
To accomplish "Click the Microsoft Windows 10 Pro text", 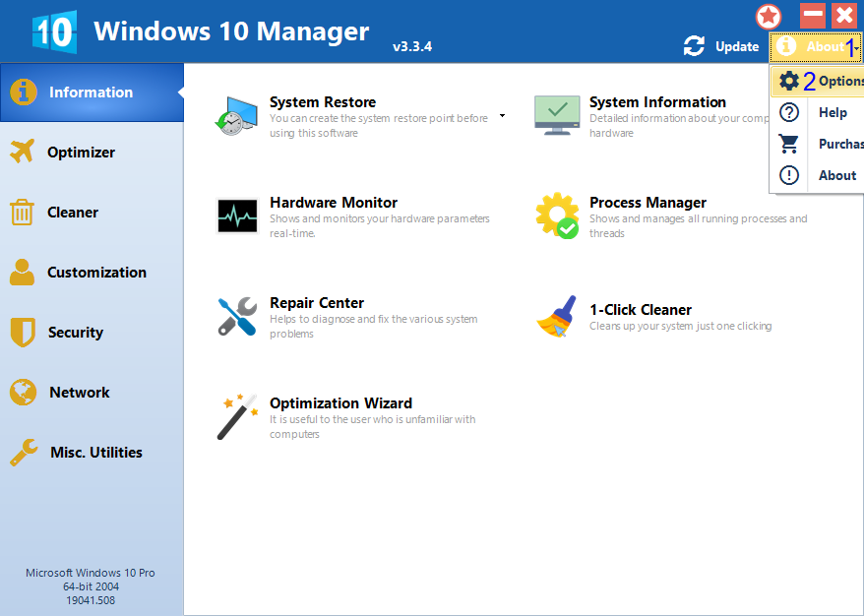I will pyautogui.click(x=91, y=573).
